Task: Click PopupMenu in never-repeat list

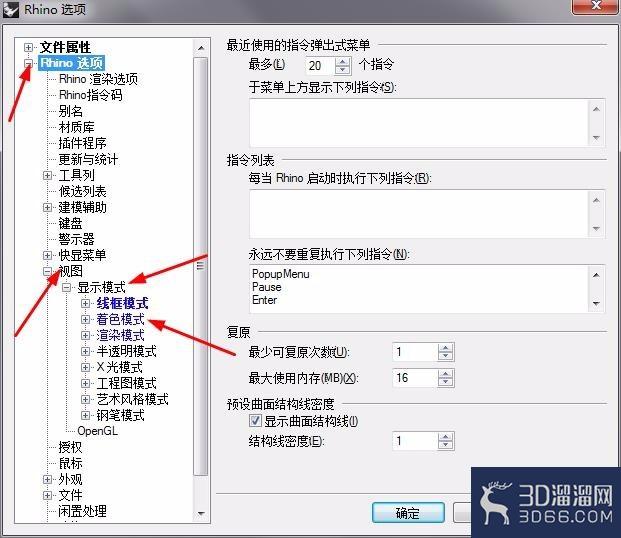Action: pyautogui.click(x=281, y=274)
